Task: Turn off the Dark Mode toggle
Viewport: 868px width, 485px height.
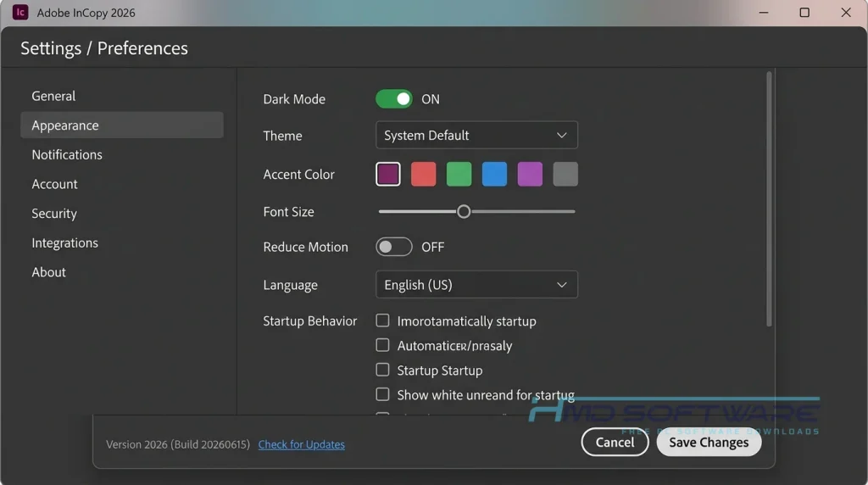Action: point(394,99)
